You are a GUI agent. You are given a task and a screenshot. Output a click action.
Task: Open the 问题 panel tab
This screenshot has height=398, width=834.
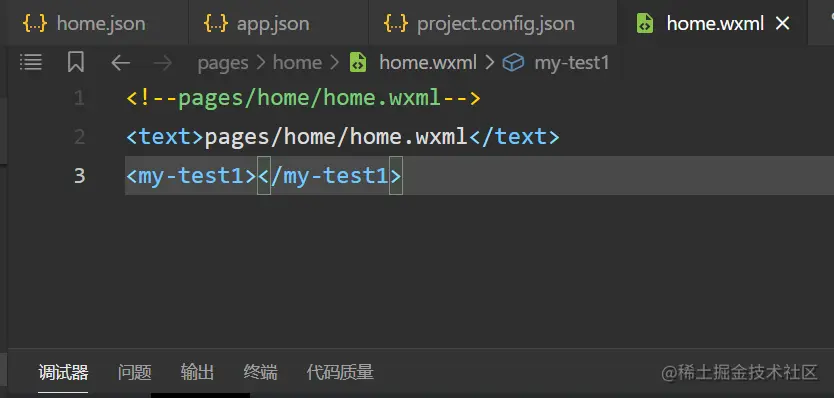coord(135,372)
